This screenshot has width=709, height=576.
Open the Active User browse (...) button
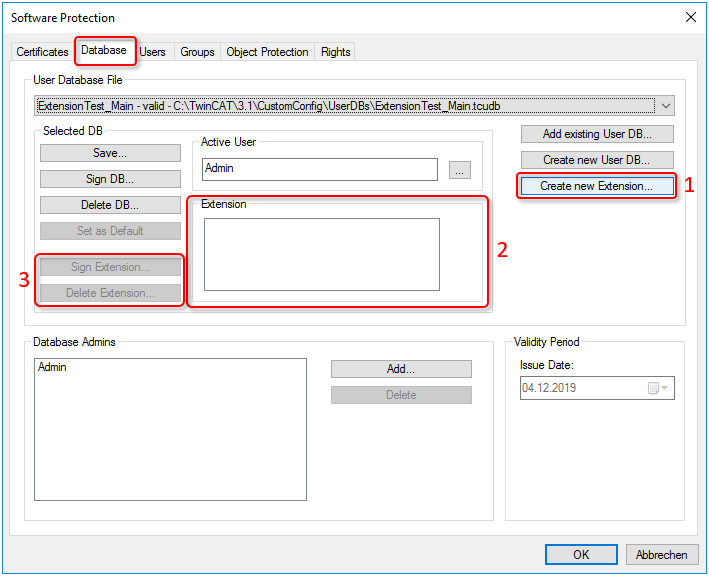459,170
